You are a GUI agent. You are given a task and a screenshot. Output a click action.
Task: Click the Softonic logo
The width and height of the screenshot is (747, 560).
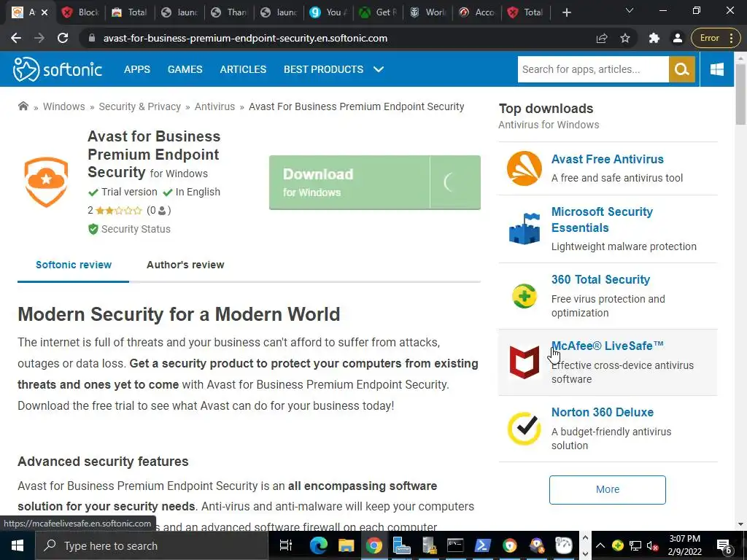pos(57,69)
